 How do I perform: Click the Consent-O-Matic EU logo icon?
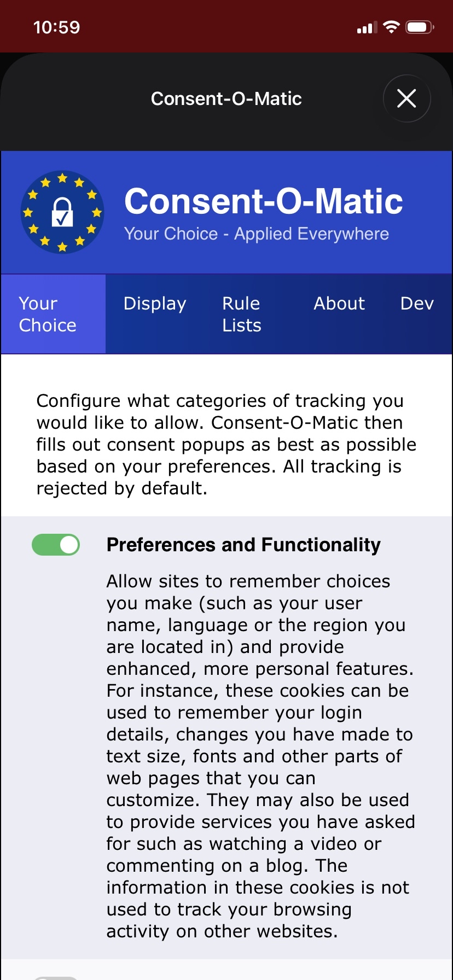[62, 212]
